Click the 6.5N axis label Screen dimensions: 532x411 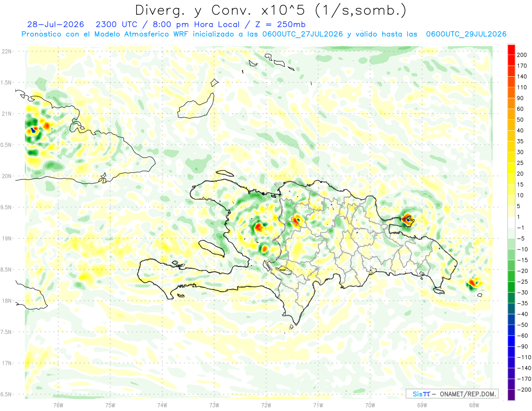7,394
